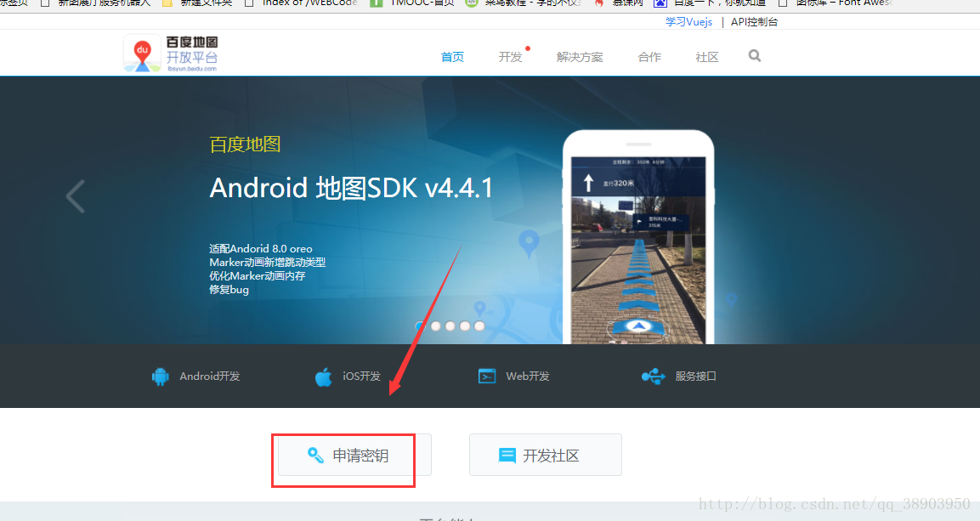This screenshot has width=980, height=521.
Task: Select the second carousel dot
Action: tap(436, 326)
